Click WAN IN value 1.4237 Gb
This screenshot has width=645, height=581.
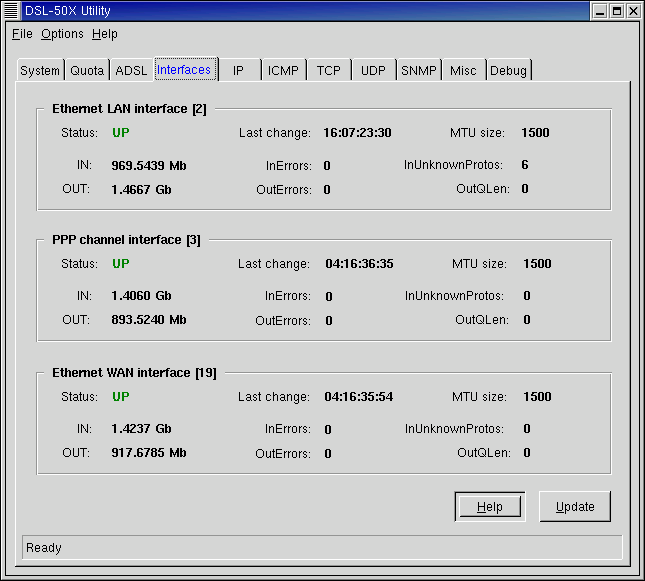[x=142, y=429]
